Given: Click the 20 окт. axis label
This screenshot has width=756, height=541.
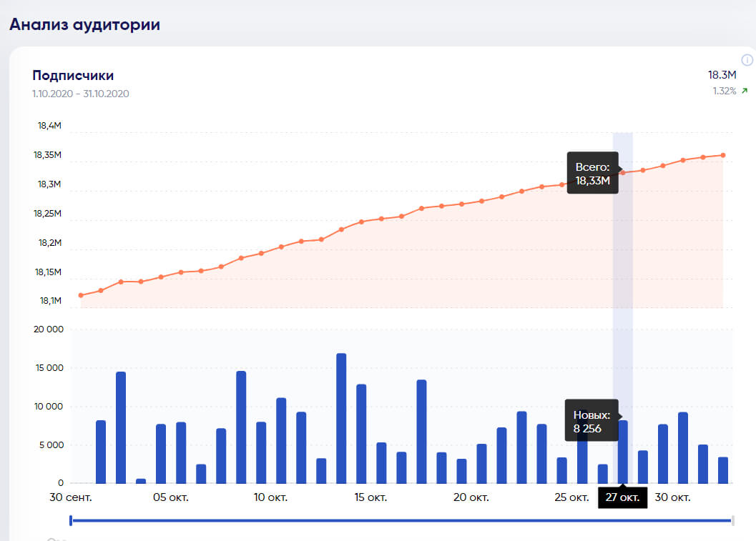Looking at the screenshot, I should click(471, 497).
